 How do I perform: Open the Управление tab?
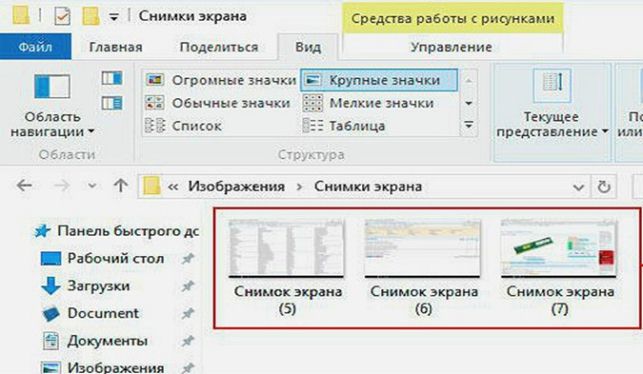[451, 47]
